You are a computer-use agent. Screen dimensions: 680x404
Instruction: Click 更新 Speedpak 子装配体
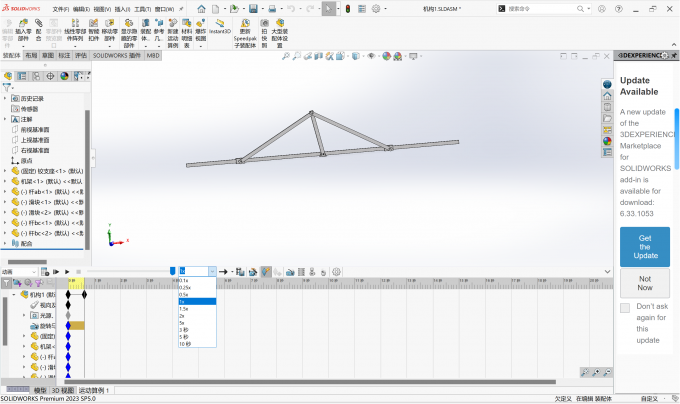245,33
